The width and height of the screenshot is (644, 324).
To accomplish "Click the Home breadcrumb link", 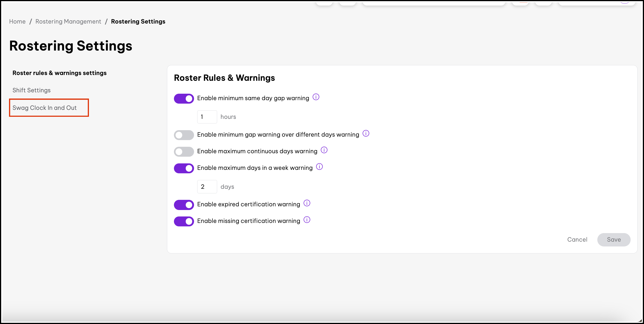I will tap(17, 21).
